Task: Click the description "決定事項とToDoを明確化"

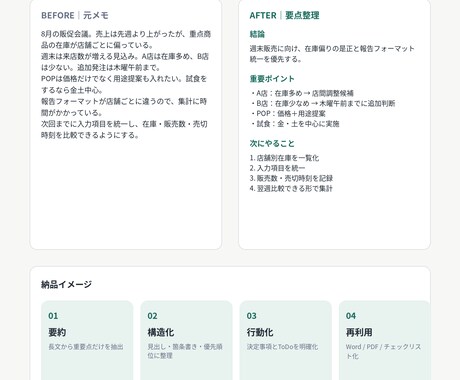Action: 282,347
